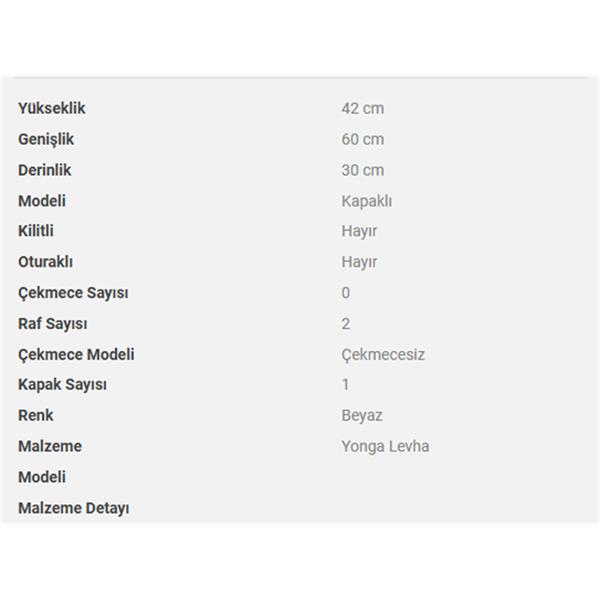This screenshot has width=600, height=600.
Task: Click the Kapaklı model value
Action: coord(367,201)
